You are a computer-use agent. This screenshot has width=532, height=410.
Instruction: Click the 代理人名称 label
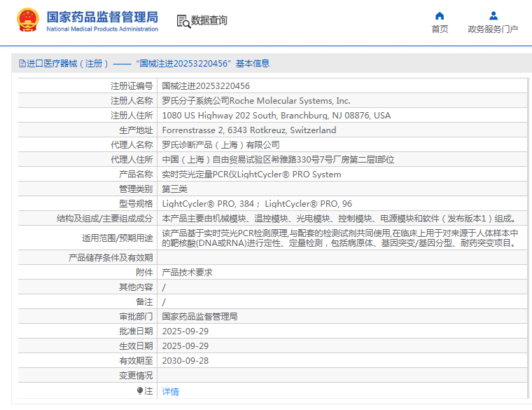pyautogui.click(x=132, y=145)
